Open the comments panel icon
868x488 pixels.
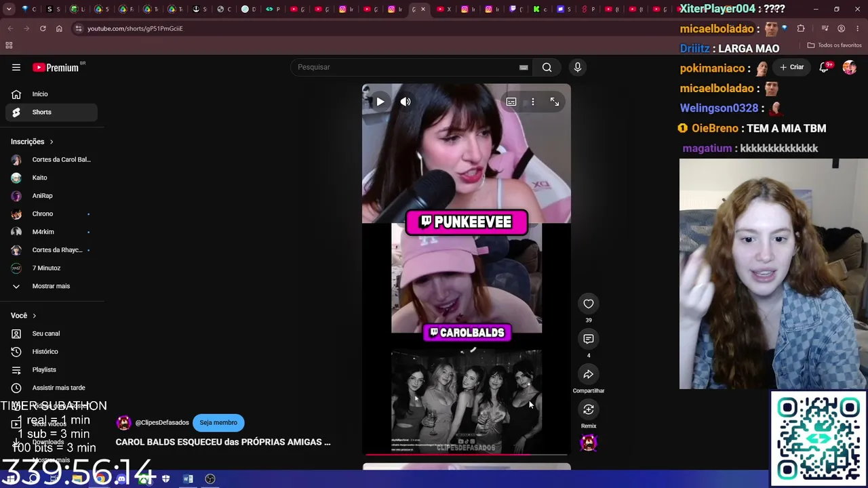click(x=589, y=339)
